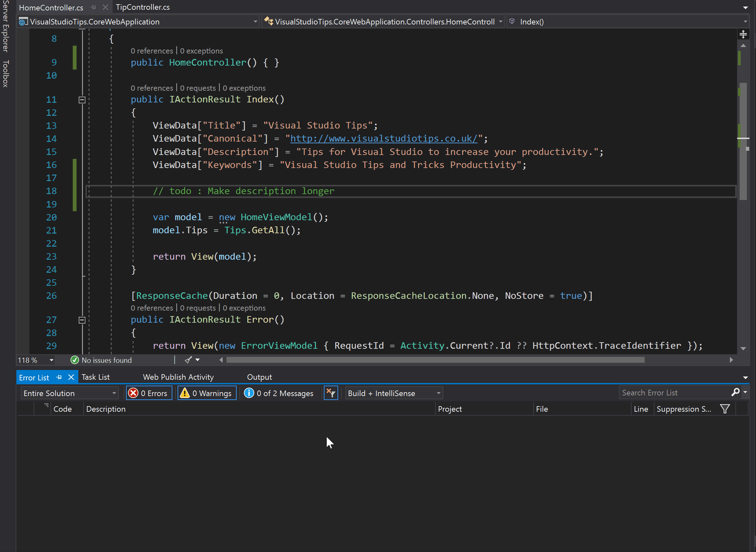The height and width of the screenshot is (552, 756).
Task: Click the 0 of 2 Messages icon
Action: point(249,393)
